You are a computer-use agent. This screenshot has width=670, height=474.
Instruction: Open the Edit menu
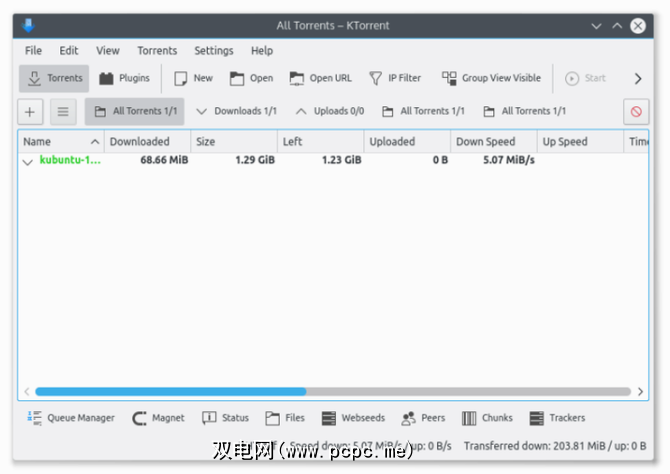pos(68,51)
